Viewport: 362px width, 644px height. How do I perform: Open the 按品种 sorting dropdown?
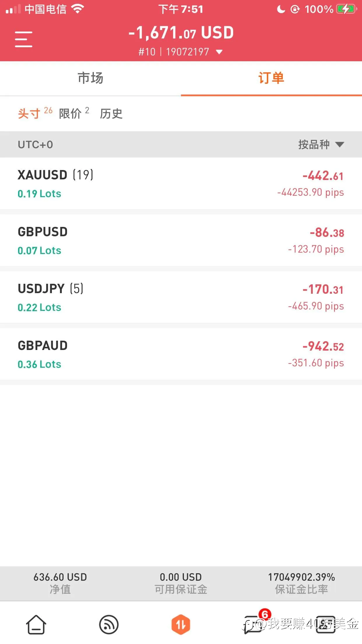321,144
